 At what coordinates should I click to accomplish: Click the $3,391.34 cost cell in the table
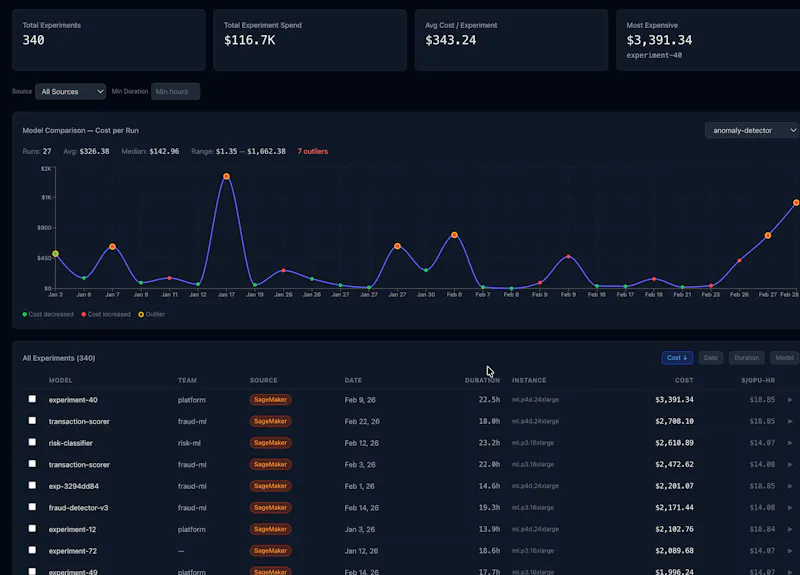674,399
